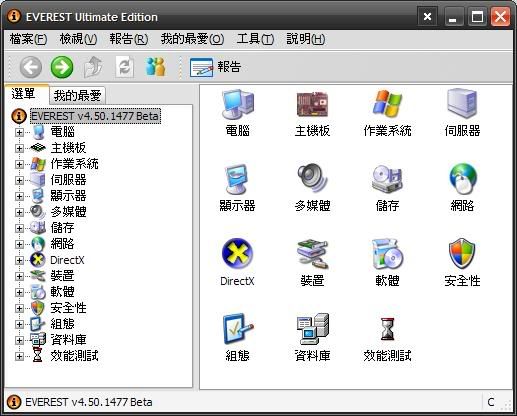This screenshot has width=517, height=416.
Task: Click the 報告 report button in the toolbar
Action: 215,67
